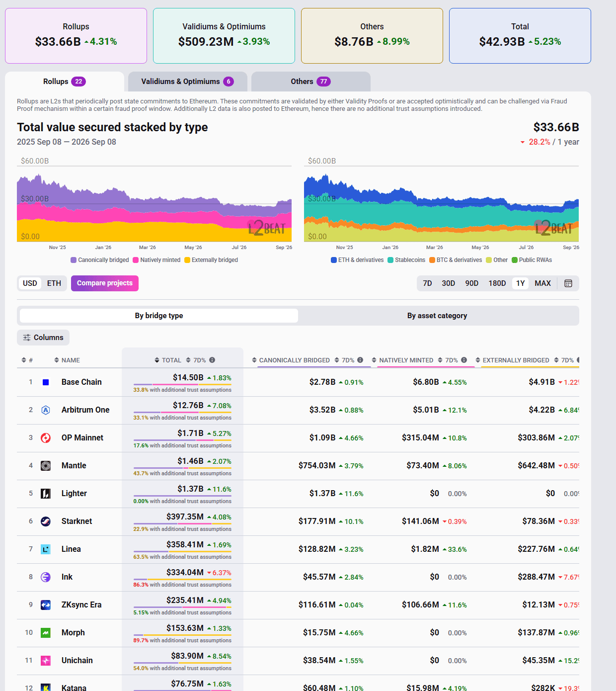The height and width of the screenshot is (691, 616).
Task: Set chart range to 1Y
Action: tap(521, 283)
